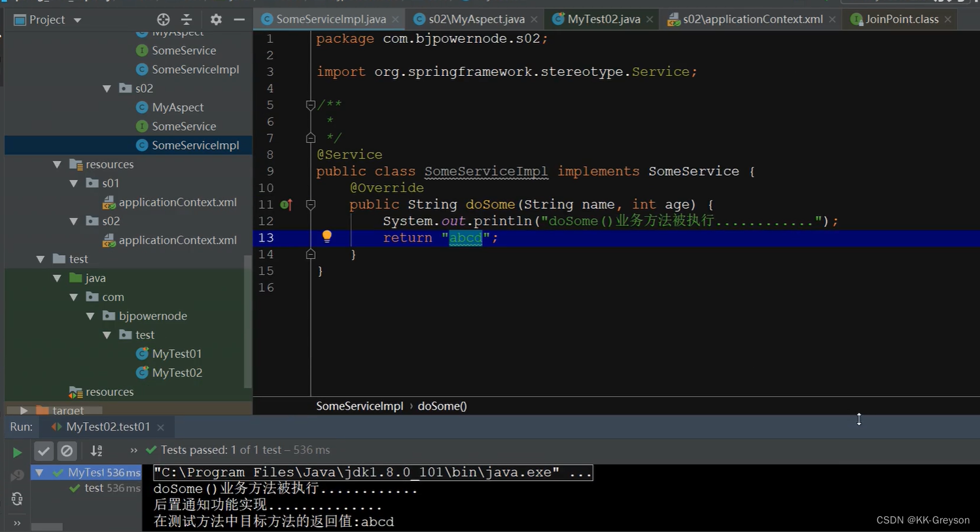Click the MyTest01 class icon
The image size is (980, 532).
142,354
